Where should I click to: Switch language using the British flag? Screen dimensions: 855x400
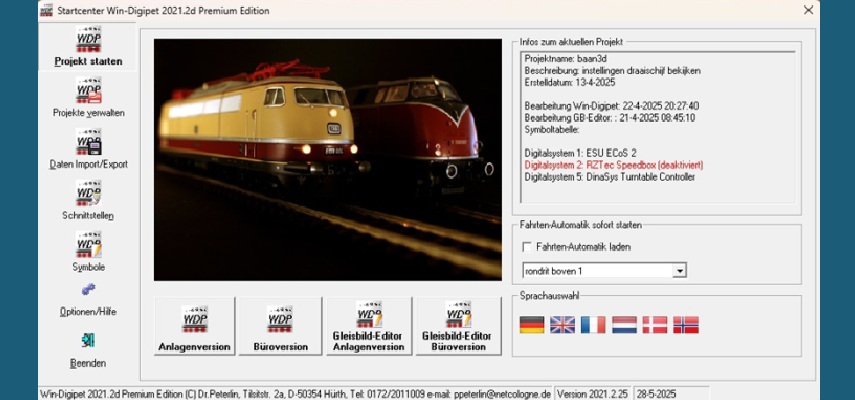click(563, 325)
